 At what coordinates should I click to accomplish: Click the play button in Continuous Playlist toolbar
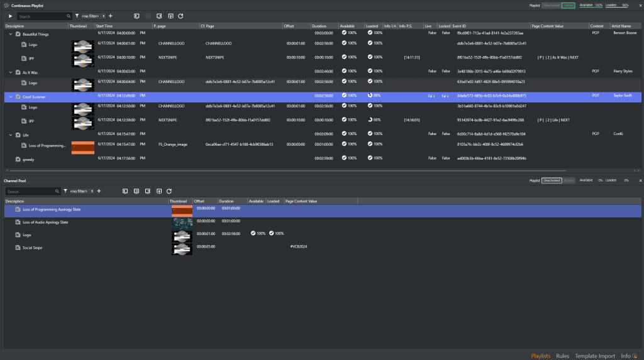[10, 16]
